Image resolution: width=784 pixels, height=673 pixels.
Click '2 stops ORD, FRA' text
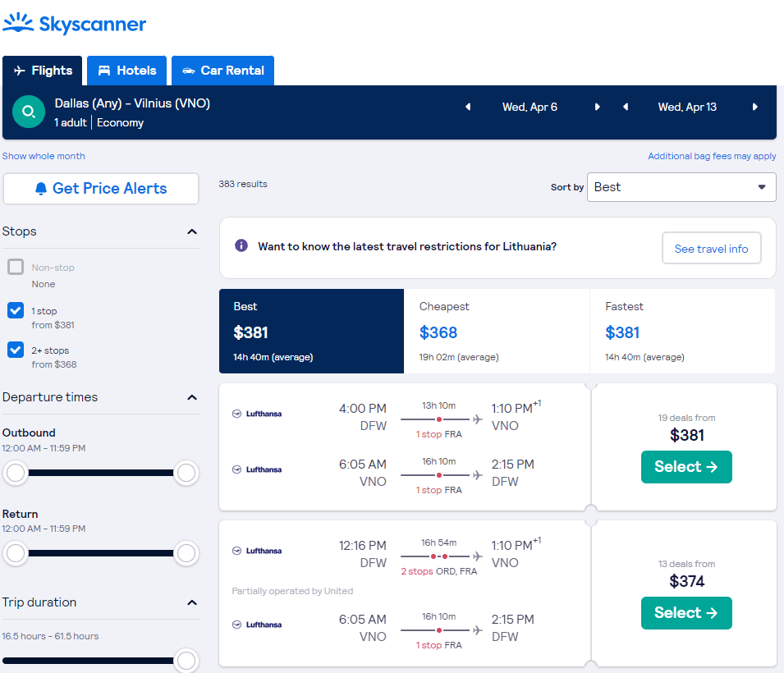tap(438, 571)
